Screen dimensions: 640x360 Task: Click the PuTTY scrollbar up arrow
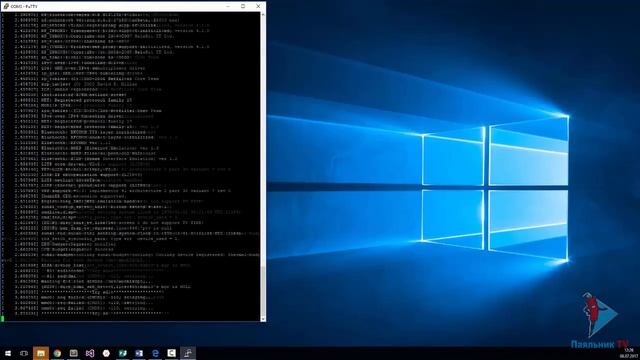coord(263,15)
